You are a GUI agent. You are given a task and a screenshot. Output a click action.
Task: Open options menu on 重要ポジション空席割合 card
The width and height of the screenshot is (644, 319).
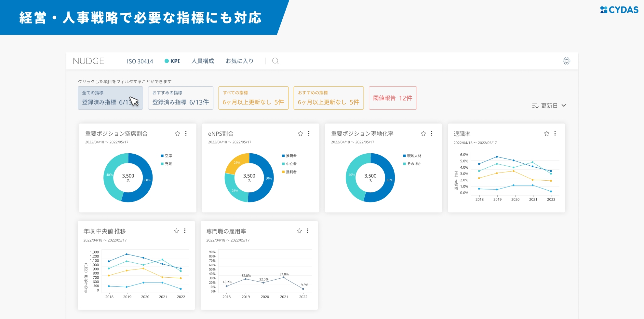tap(186, 133)
